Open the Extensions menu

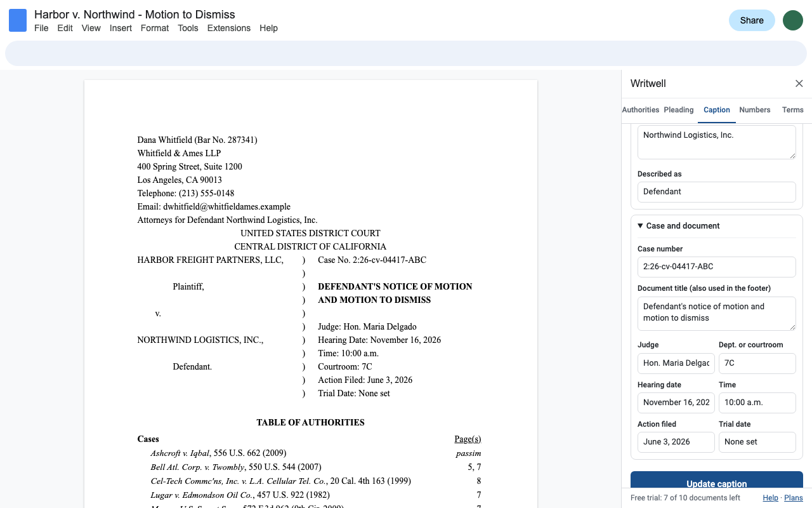tap(229, 28)
